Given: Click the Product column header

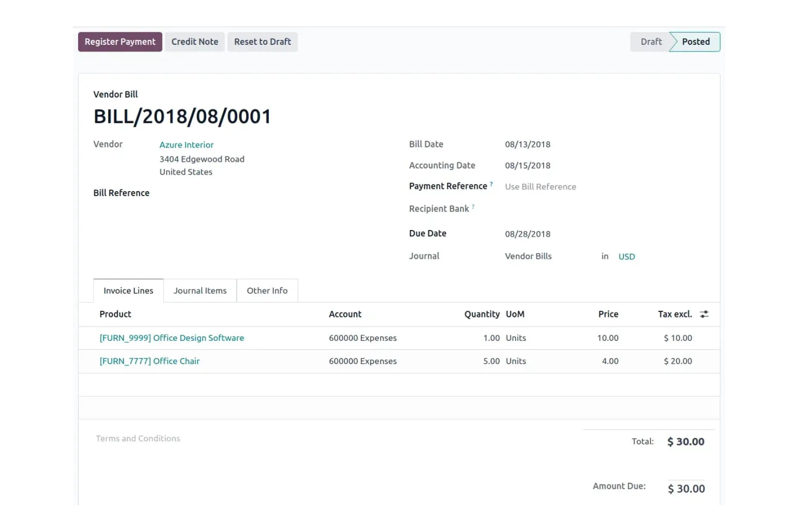Looking at the screenshot, I should pos(115,314).
